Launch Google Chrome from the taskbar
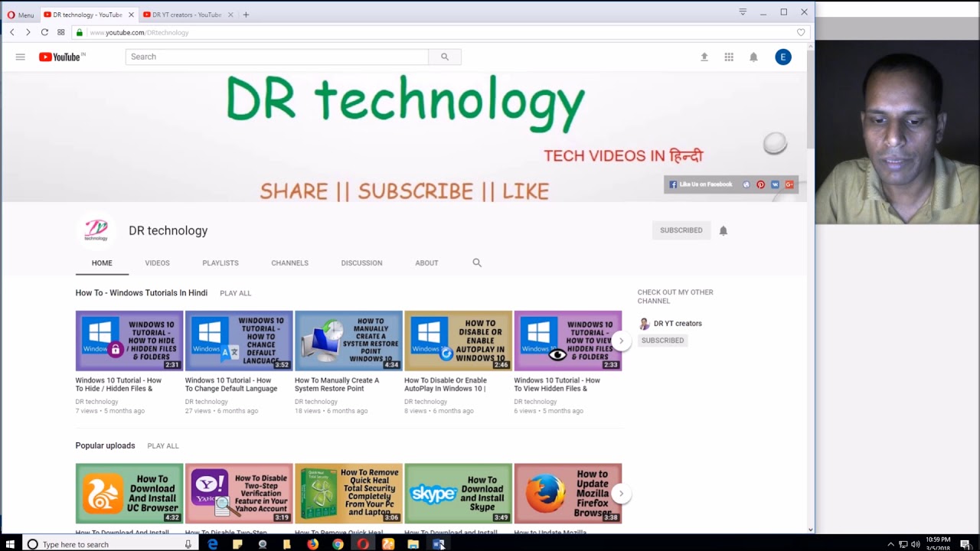This screenshot has height=551, width=980. [338, 544]
